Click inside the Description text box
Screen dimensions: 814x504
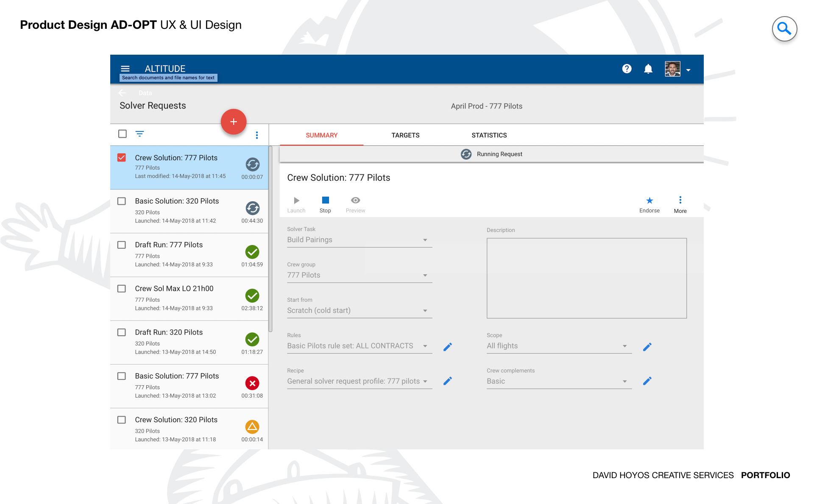click(587, 278)
